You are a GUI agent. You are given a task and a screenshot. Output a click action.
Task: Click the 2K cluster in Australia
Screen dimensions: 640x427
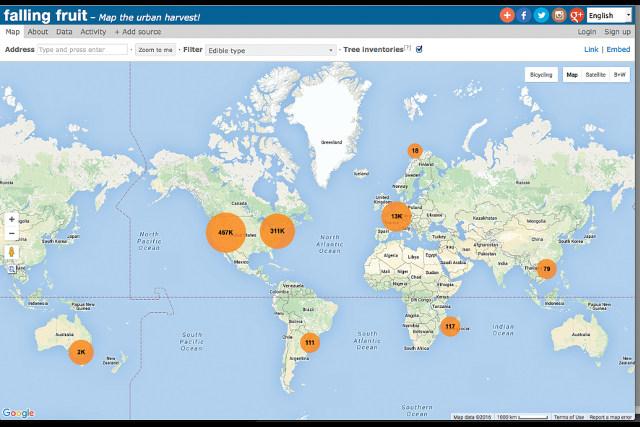81,352
